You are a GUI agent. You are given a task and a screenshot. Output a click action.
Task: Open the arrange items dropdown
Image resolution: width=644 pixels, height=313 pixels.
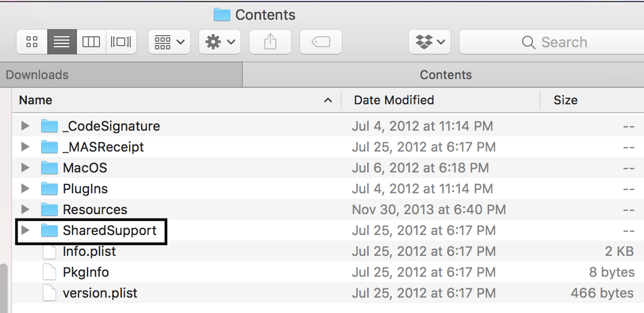click(169, 42)
